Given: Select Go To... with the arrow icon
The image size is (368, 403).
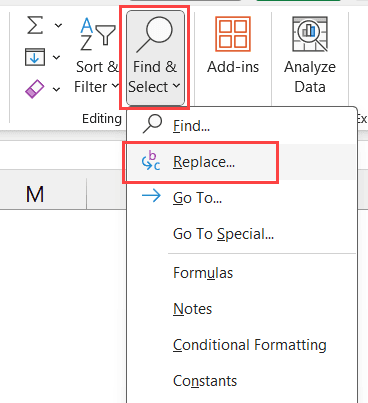Looking at the screenshot, I should pos(242,198).
